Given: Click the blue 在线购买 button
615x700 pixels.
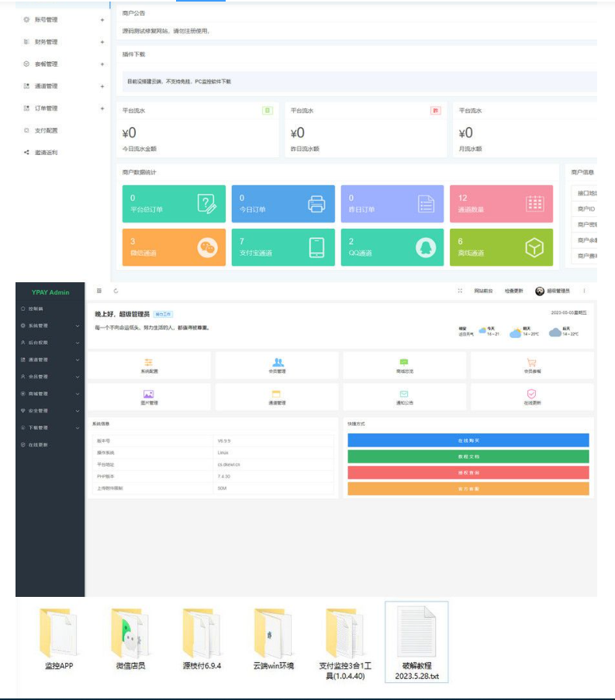Looking at the screenshot, I should pos(468,440).
